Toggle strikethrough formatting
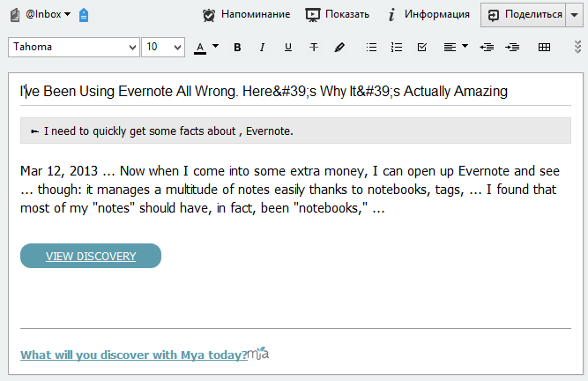The image size is (588, 381). (x=314, y=48)
